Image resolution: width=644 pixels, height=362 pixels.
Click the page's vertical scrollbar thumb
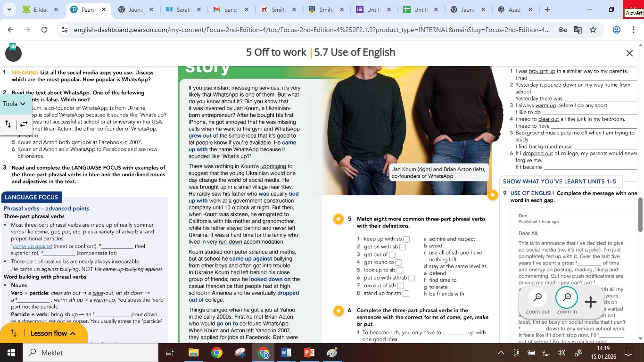(x=640, y=214)
